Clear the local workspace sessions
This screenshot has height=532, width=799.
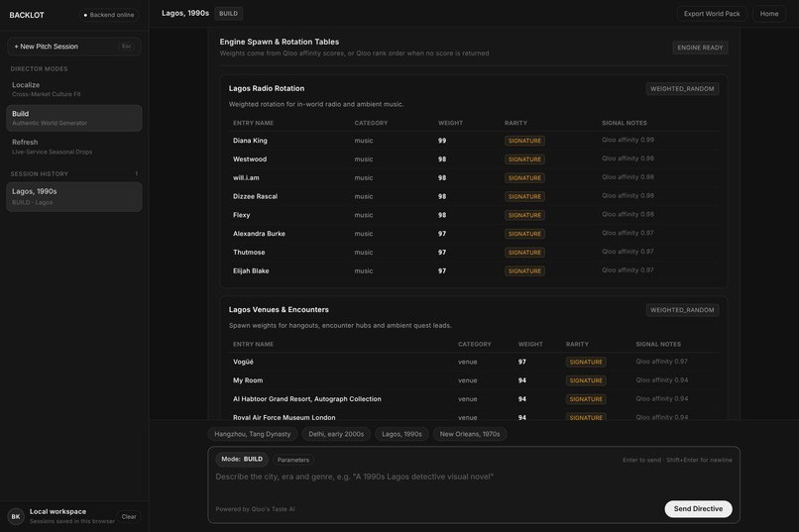click(x=129, y=517)
